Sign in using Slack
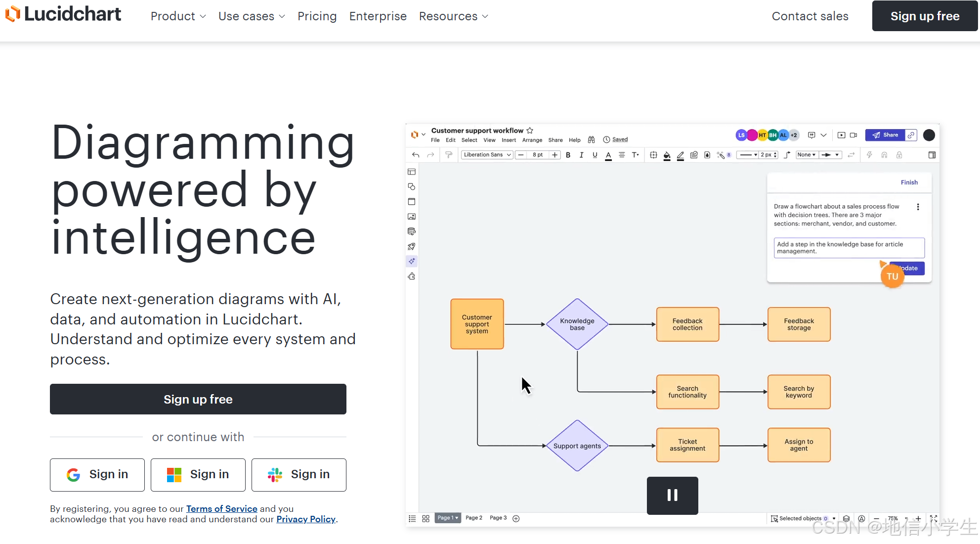 click(x=299, y=474)
